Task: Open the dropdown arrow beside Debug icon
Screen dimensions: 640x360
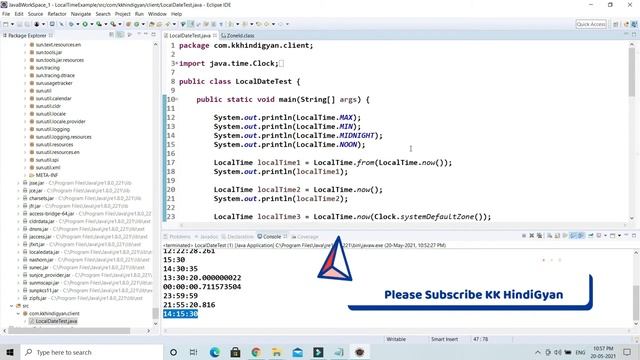Action: click(x=78, y=24)
